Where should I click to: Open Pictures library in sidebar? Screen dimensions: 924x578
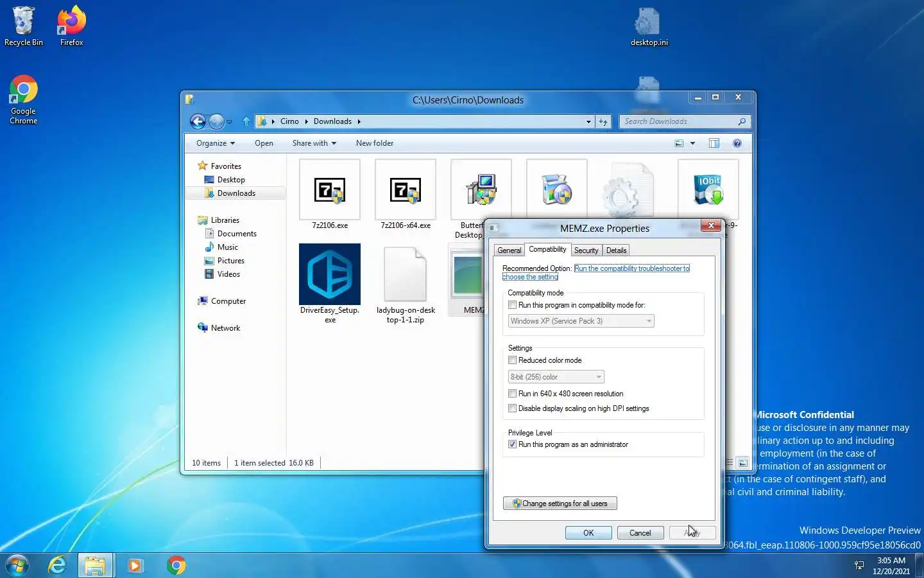click(231, 261)
